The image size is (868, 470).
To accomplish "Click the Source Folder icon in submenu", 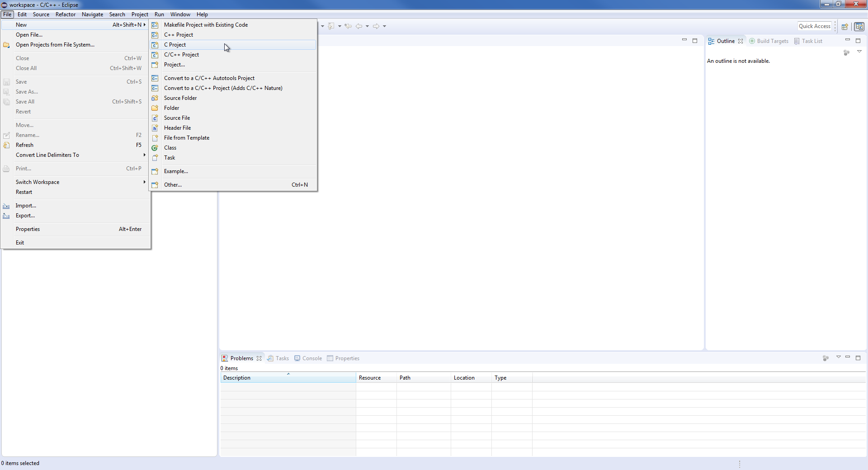I will click(x=155, y=98).
